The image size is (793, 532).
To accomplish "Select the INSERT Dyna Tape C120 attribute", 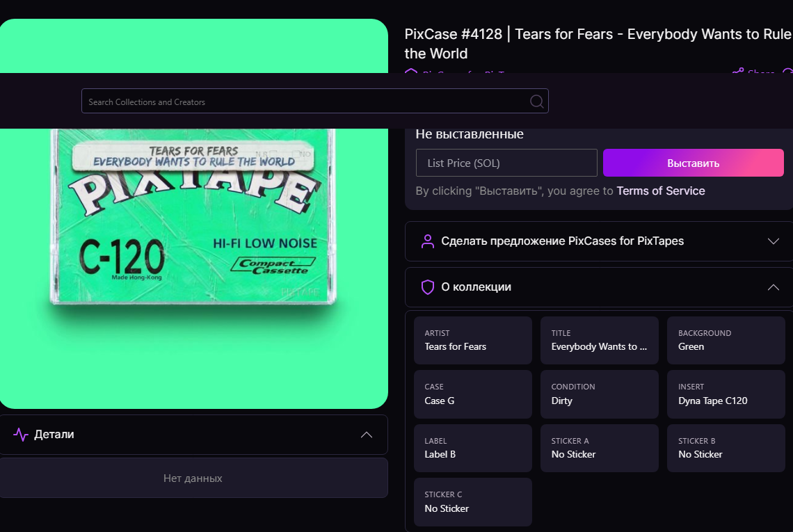I will 726,394.
